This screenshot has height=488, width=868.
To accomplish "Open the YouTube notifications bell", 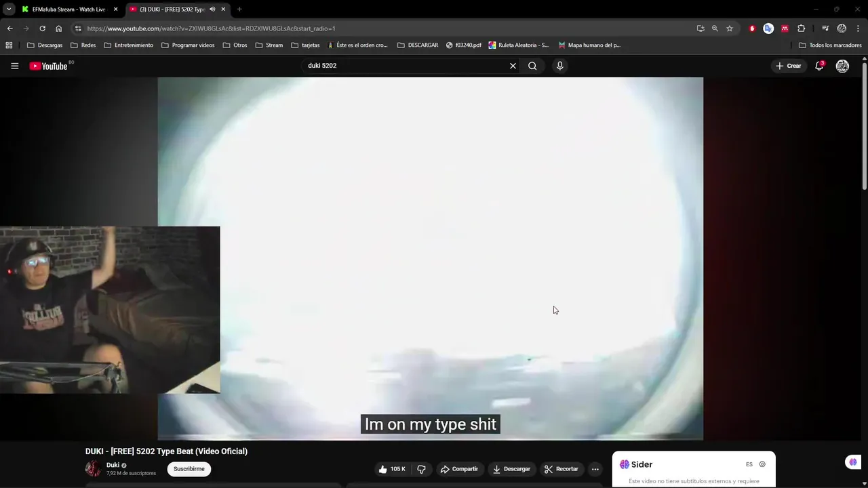I will pyautogui.click(x=819, y=66).
